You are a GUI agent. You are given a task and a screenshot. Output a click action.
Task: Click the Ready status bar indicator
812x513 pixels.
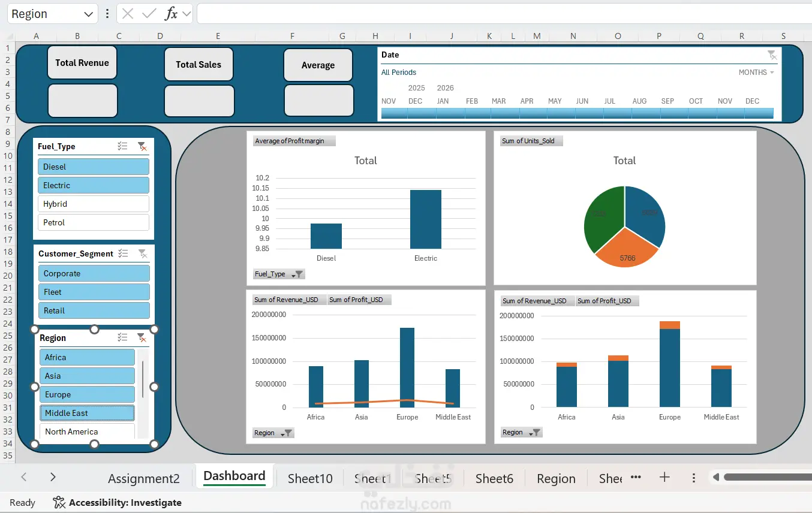[x=23, y=503]
